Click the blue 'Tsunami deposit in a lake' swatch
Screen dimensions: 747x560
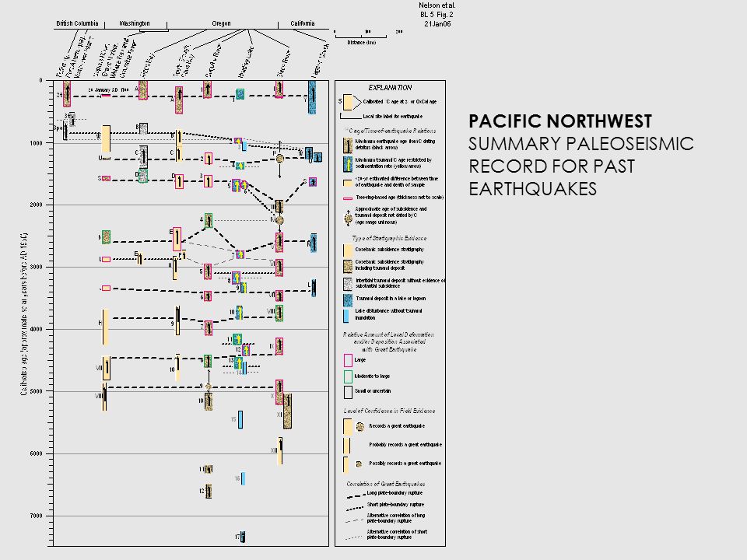[348, 300]
